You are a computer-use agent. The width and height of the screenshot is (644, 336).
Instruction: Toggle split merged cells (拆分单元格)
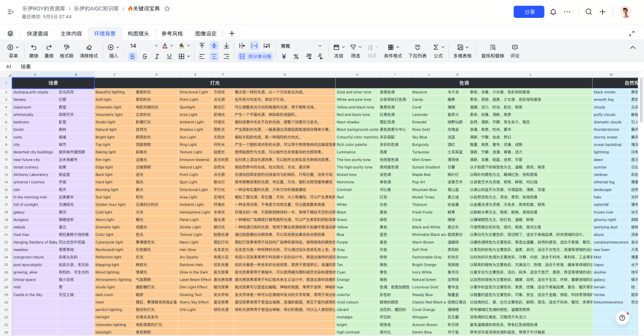pos(255,57)
